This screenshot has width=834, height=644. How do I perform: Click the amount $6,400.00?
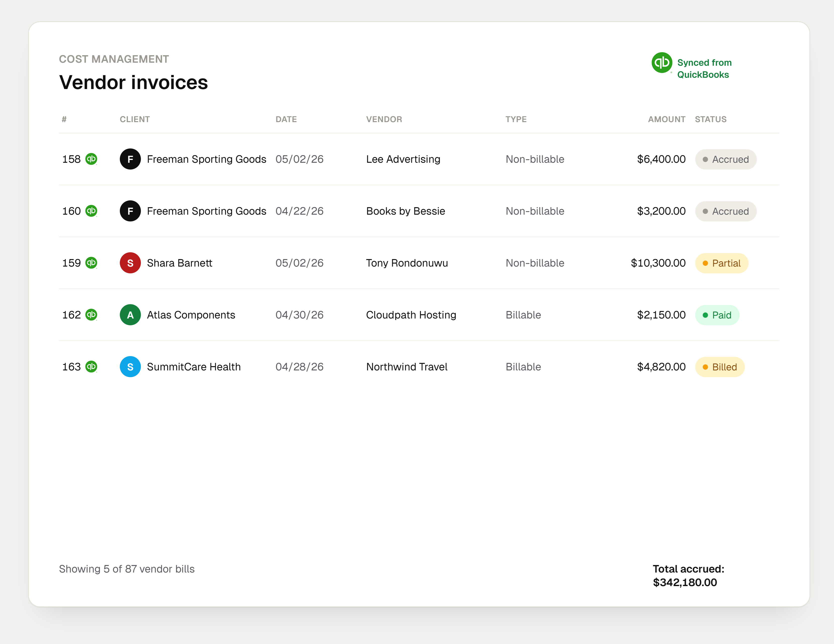pos(661,159)
